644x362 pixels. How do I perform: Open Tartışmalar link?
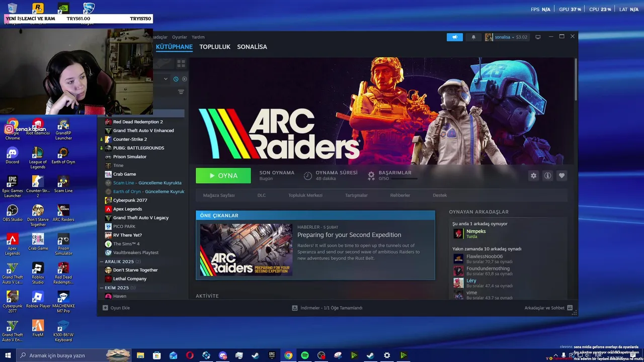[356, 195]
